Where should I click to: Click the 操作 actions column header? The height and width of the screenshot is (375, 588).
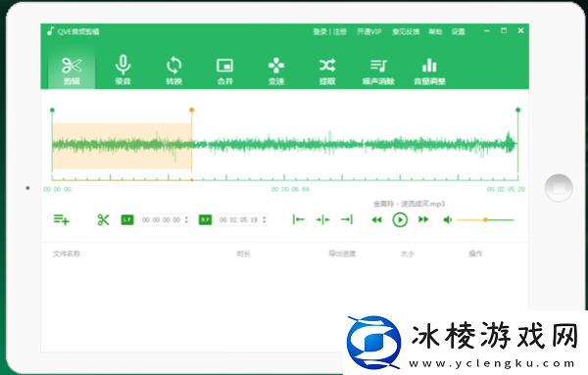(476, 254)
